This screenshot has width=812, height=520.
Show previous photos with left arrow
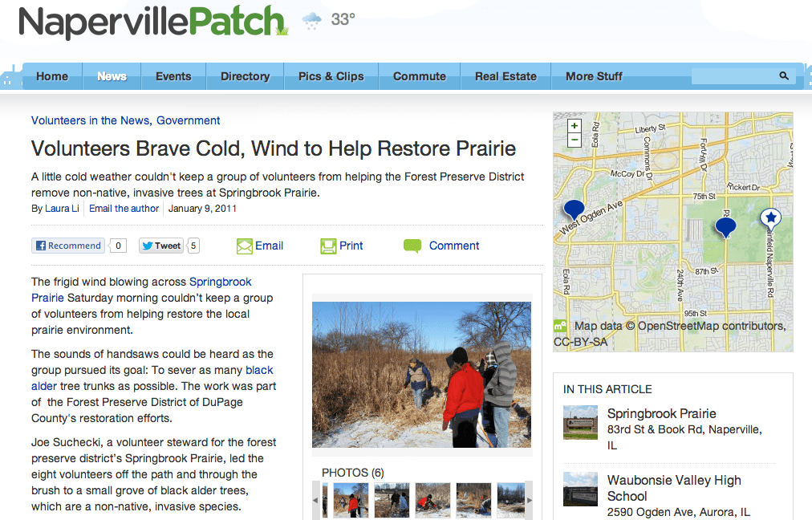pyautogui.click(x=315, y=500)
